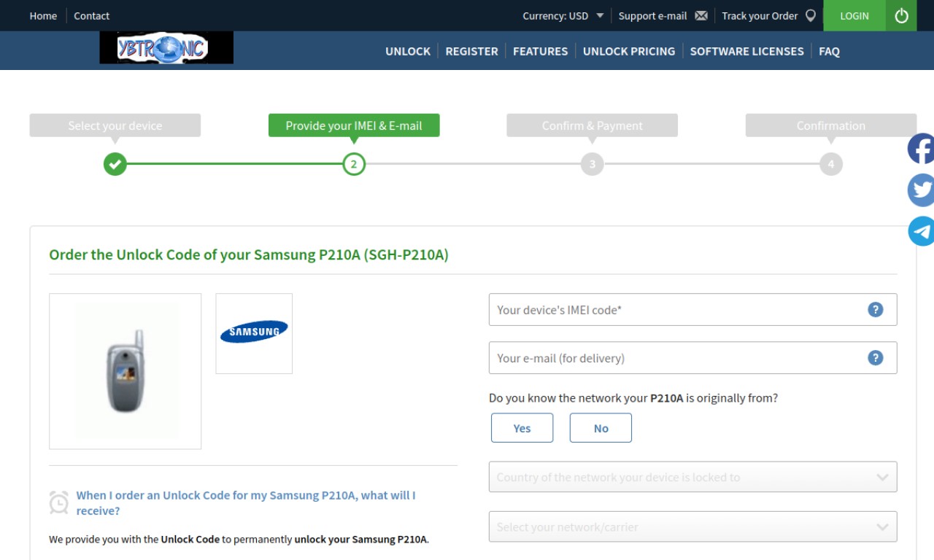Open the Telegram share icon
The width and height of the screenshot is (934, 560).
[x=922, y=231]
